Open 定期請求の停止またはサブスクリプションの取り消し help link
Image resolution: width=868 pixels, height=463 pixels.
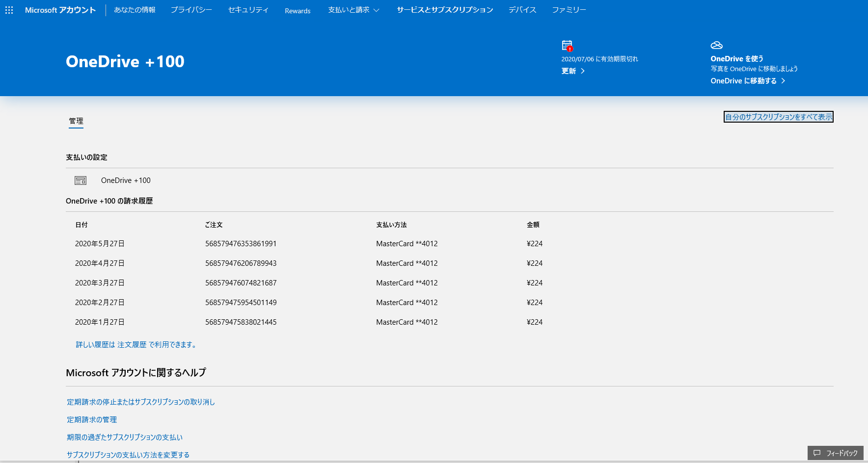coord(141,402)
